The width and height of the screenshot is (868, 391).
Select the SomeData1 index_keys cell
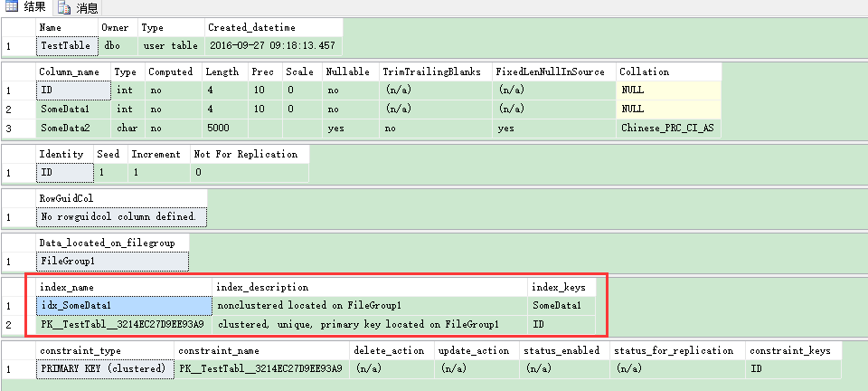click(x=561, y=306)
